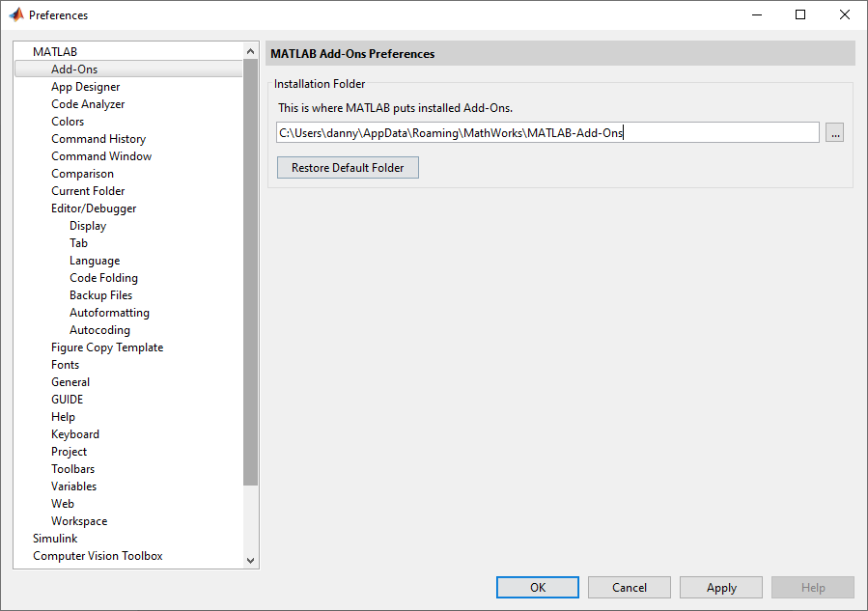Click the Cancel button
This screenshot has height=611, width=868.
630,588
